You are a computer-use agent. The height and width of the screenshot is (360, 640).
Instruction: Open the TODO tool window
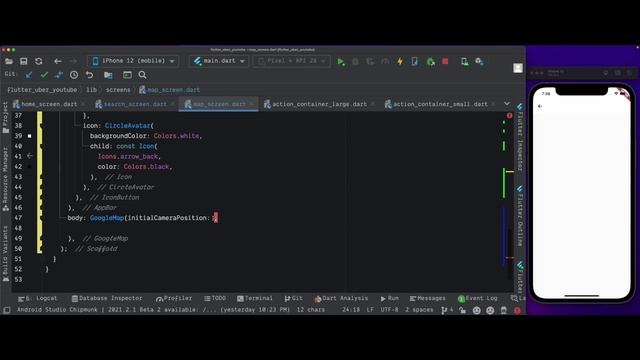(x=215, y=298)
